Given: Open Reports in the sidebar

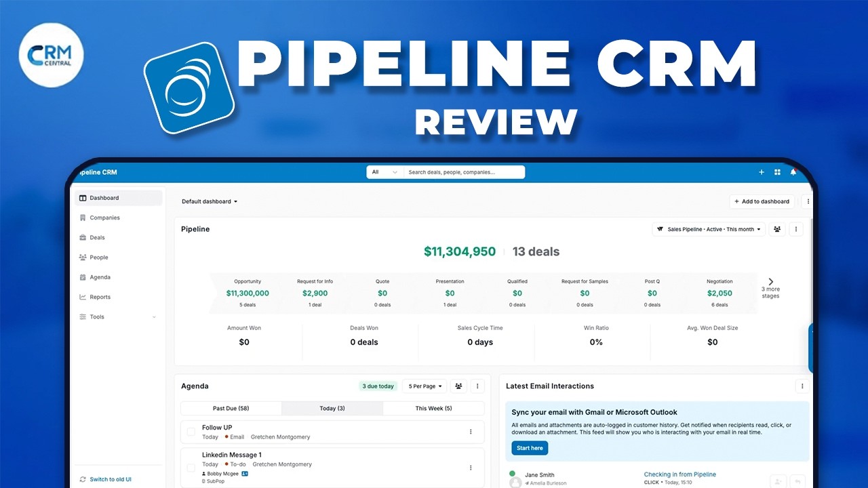Looking at the screenshot, I should click(118, 297).
